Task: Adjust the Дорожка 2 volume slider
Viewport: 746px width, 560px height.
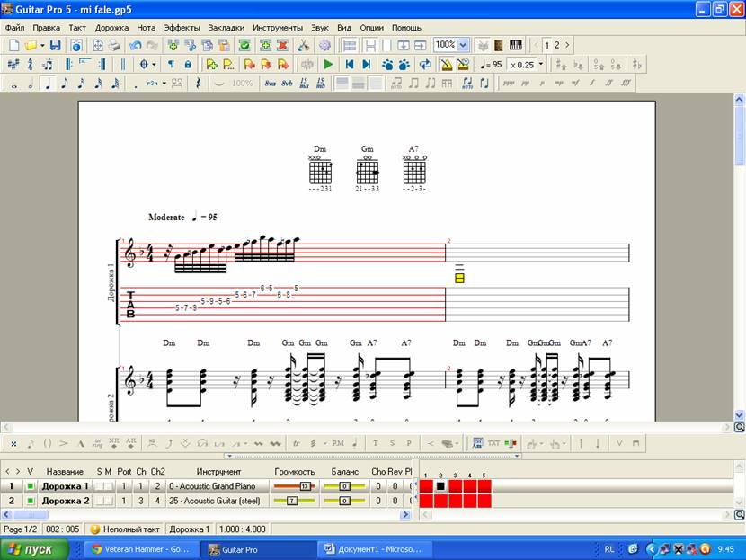Action: point(294,501)
